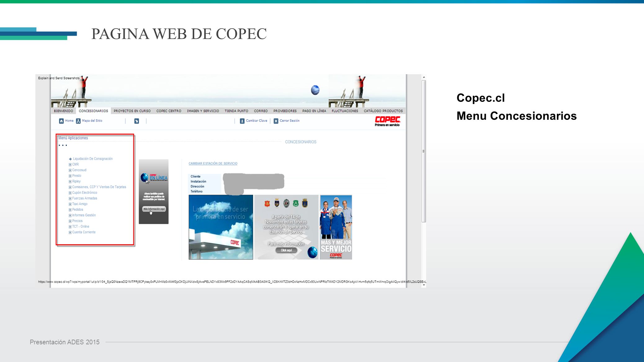Expand the CMR tree node
Screen dimensions: 644x362
pos(70,165)
